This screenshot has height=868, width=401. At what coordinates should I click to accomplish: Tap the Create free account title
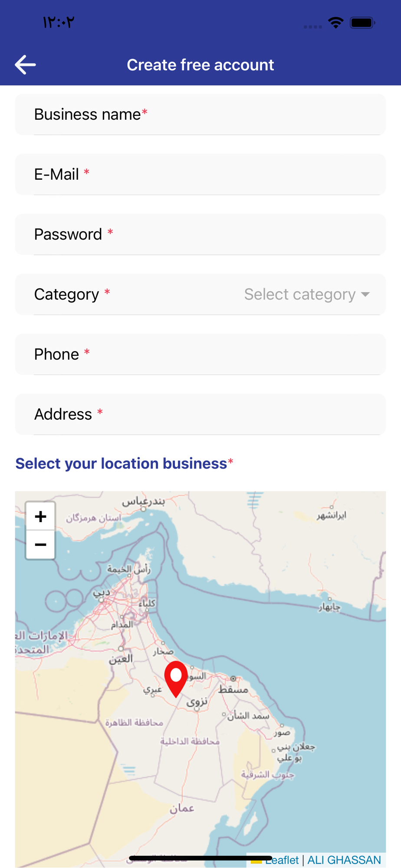[x=200, y=65]
